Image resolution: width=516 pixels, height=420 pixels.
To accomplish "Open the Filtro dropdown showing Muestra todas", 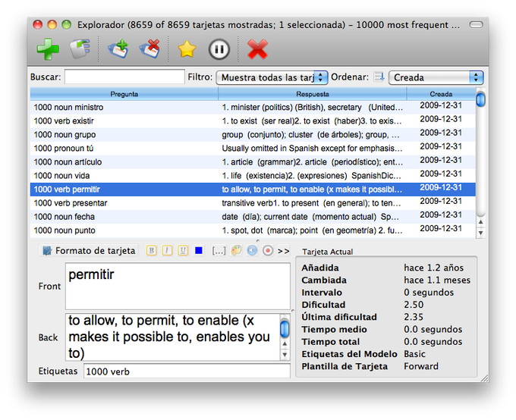I will point(272,77).
